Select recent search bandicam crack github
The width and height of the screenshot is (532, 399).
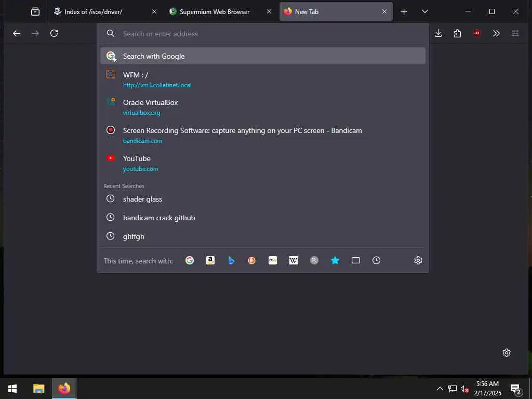click(x=263, y=218)
